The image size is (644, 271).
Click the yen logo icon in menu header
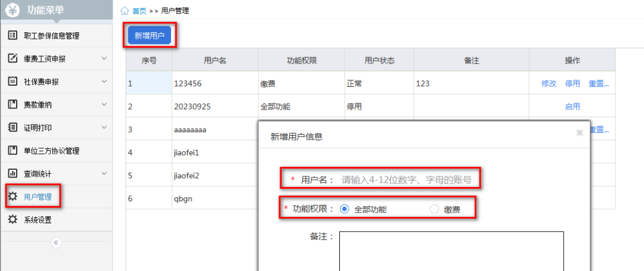point(13,10)
